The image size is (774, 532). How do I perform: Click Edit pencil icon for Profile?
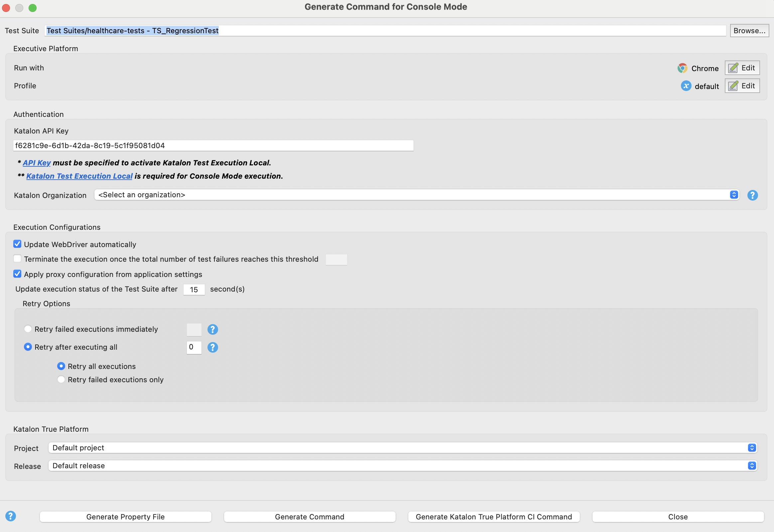click(x=733, y=86)
